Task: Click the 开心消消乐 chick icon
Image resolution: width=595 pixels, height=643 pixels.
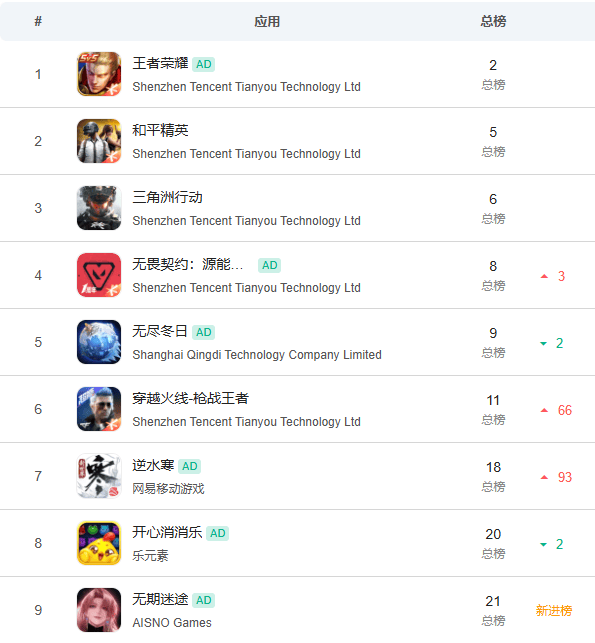Action: 99,543
